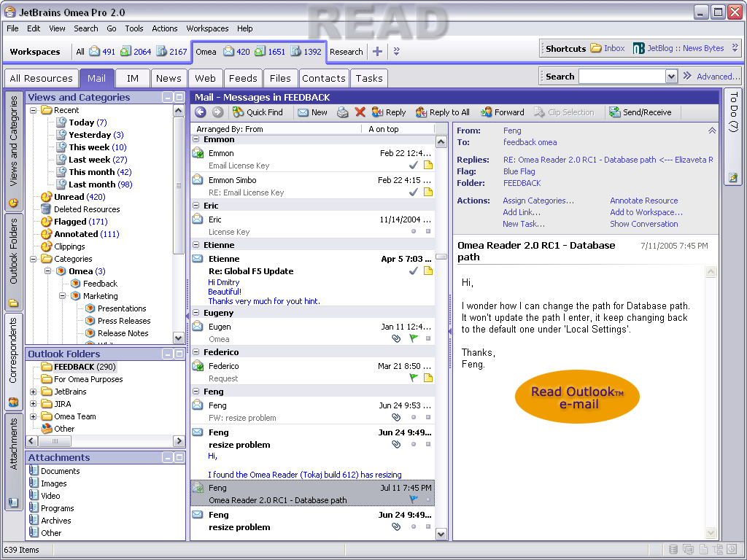Collapse the Emmon message group
This screenshot has width=747, height=560.
coord(196,139)
